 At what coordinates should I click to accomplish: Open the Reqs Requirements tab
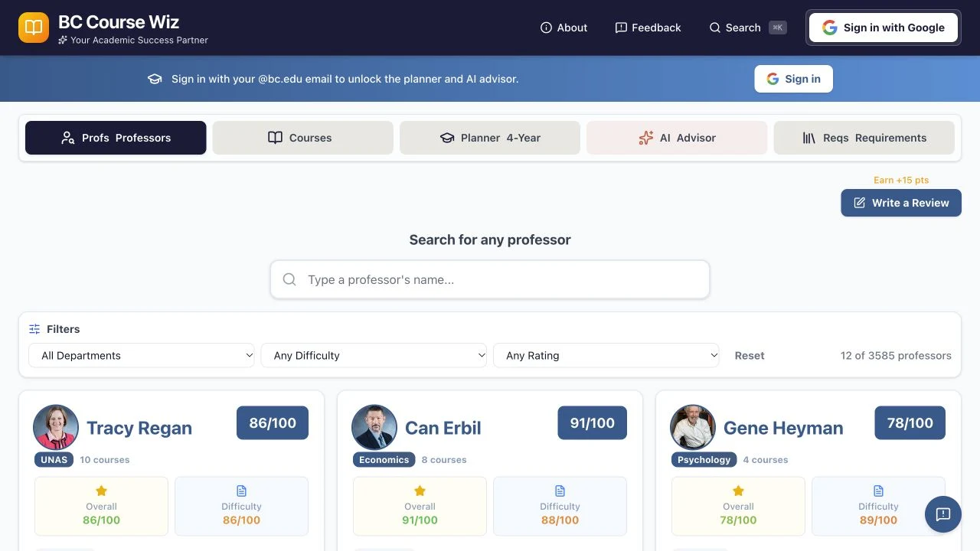864,138
